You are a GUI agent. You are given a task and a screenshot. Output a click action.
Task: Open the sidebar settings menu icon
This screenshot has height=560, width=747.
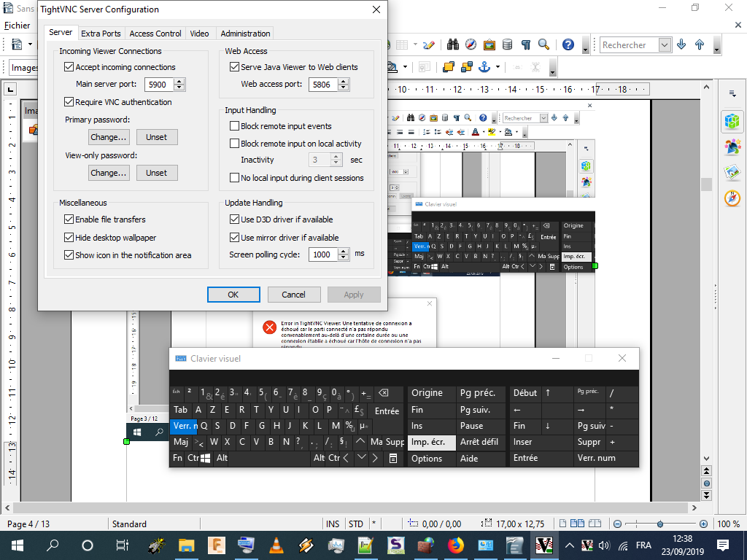pyautogui.click(x=732, y=93)
